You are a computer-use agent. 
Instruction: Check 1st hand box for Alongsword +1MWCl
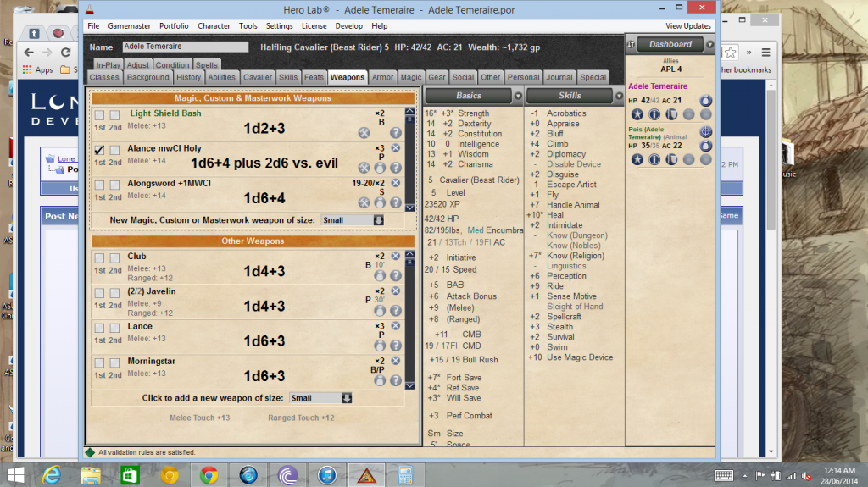[x=100, y=185]
